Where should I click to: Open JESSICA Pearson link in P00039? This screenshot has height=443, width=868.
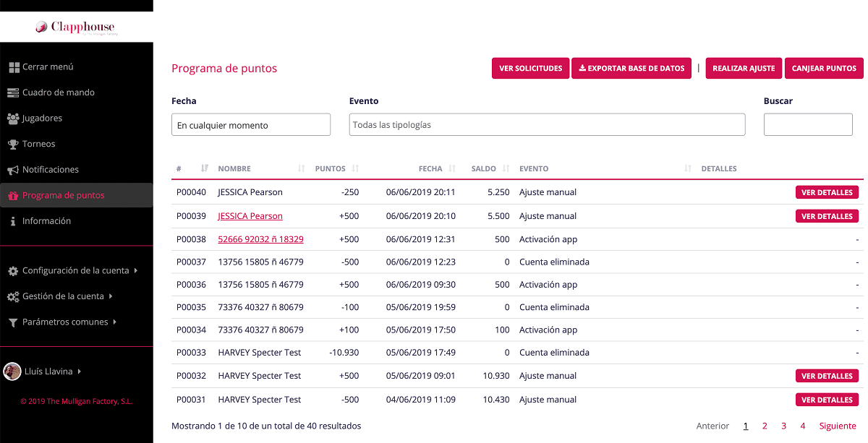point(250,216)
